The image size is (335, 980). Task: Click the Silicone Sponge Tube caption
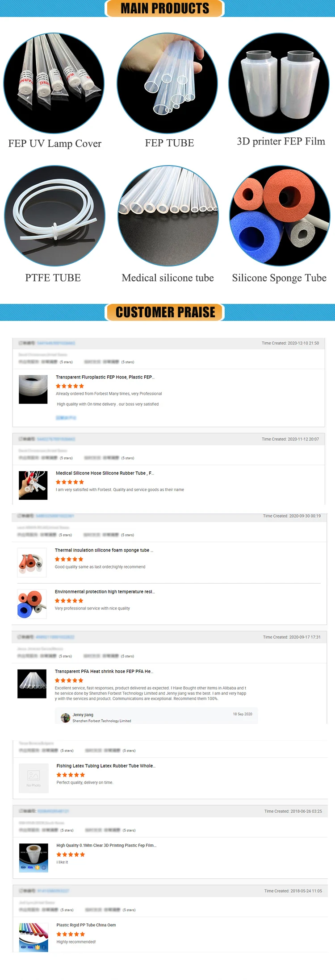(279, 278)
